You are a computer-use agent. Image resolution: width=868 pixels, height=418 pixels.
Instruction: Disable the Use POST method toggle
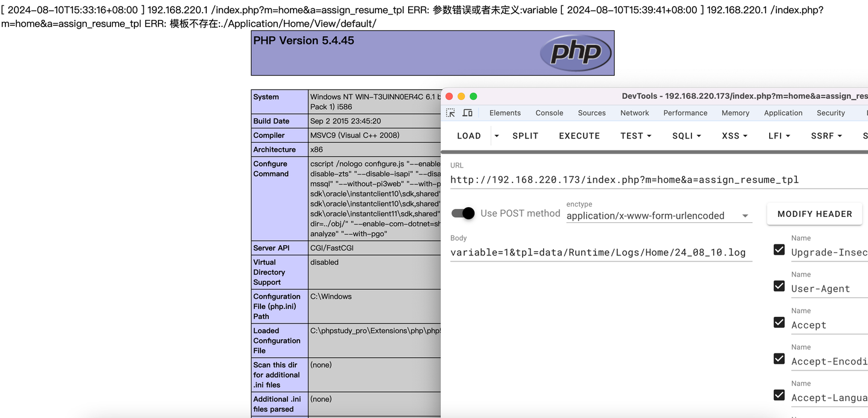point(462,213)
